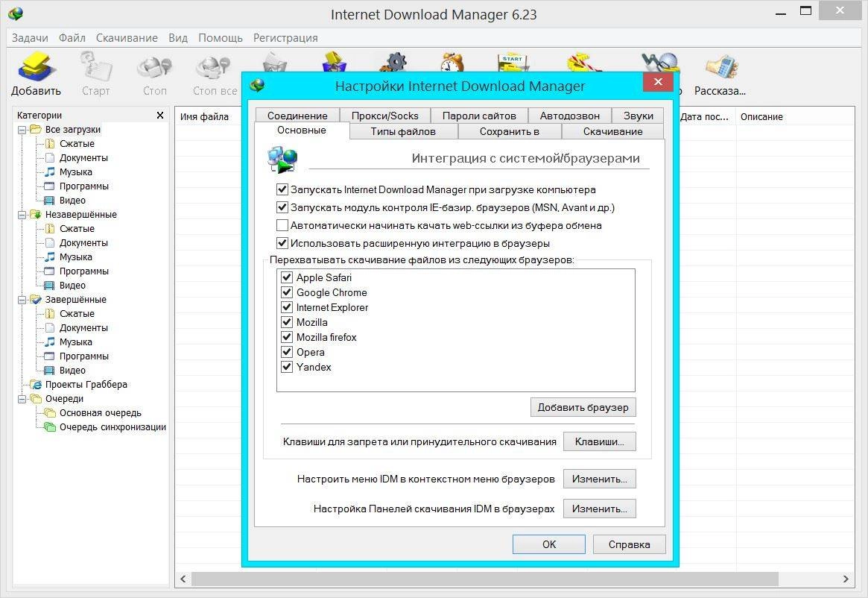Open the Регистрация menu
This screenshot has height=598, width=868.
click(285, 38)
